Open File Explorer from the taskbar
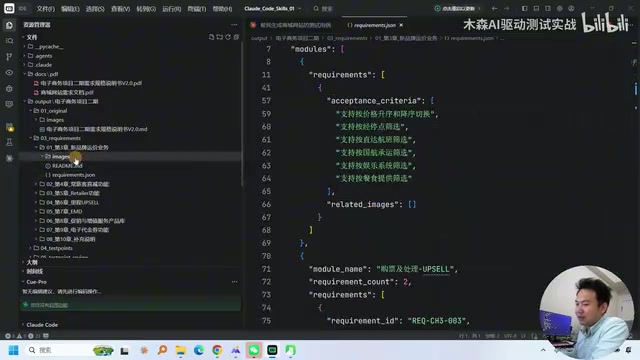 [180, 350]
